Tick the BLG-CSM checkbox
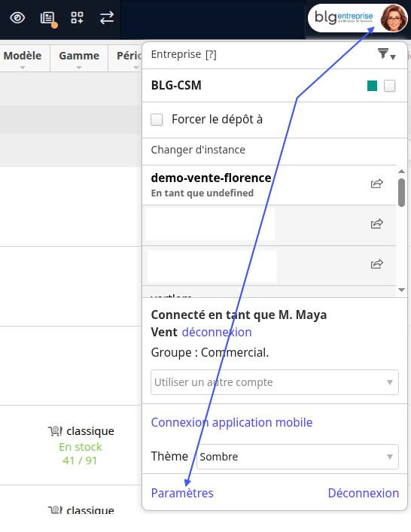Image resolution: width=411 pixels, height=532 pixels. coord(390,86)
